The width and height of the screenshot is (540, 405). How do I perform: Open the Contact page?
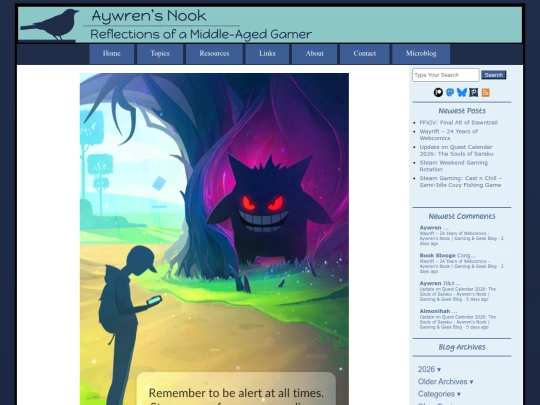[365, 54]
